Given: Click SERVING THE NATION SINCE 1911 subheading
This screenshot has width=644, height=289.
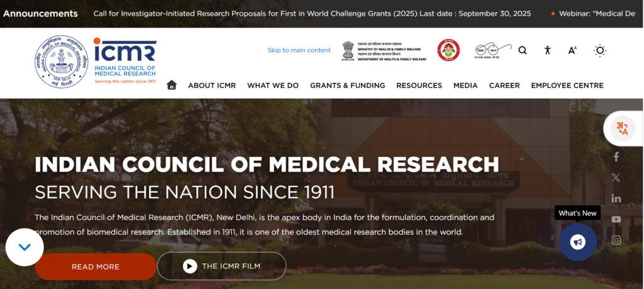Looking at the screenshot, I should pyautogui.click(x=184, y=192).
